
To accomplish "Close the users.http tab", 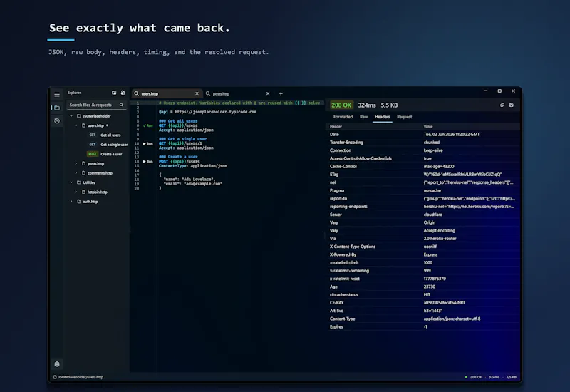I will [197, 93].
